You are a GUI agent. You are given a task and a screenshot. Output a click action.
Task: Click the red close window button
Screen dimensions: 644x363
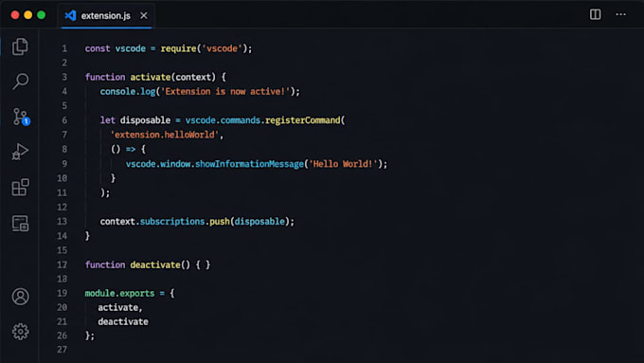pos(15,15)
